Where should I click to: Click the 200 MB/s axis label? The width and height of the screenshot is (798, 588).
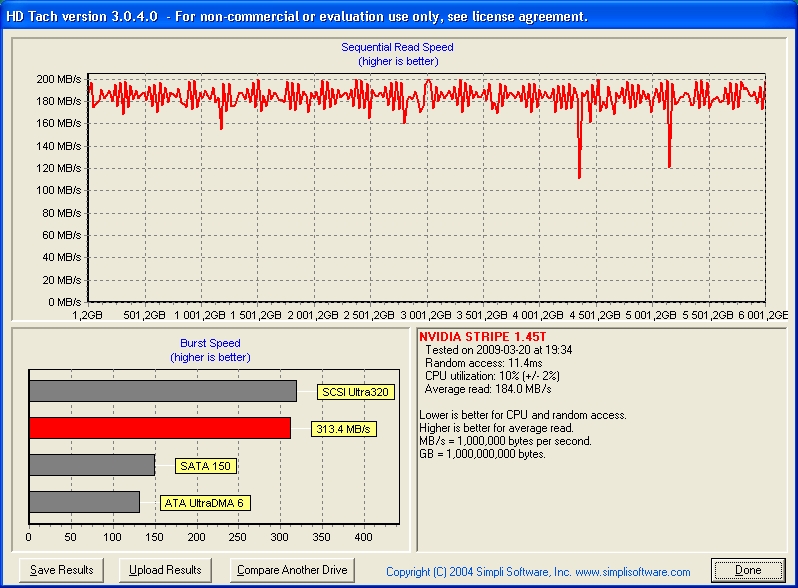pos(59,79)
